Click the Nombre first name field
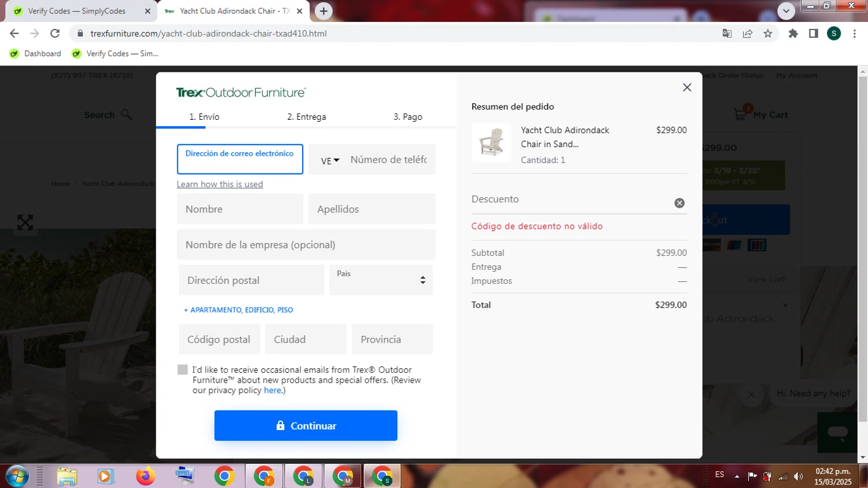Screen dimensions: 868x488 tap(240, 209)
